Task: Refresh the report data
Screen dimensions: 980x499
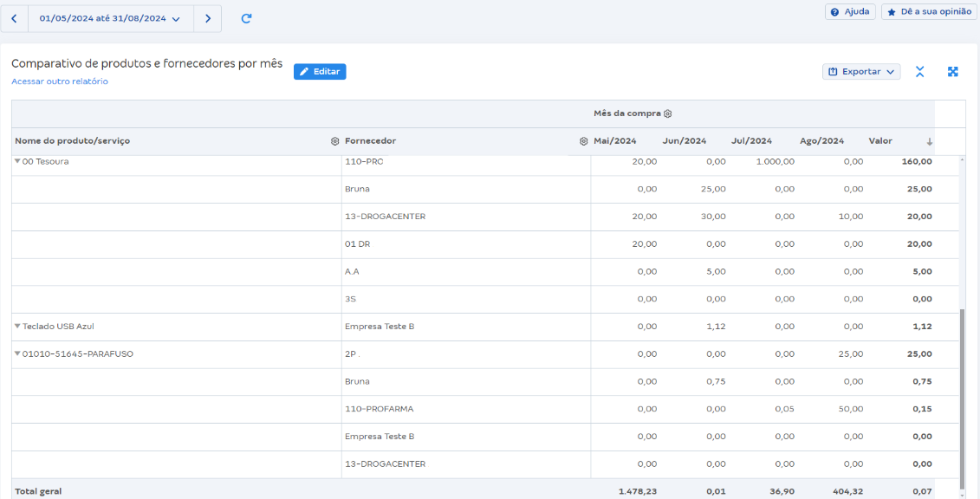Action: pyautogui.click(x=246, y=17)
